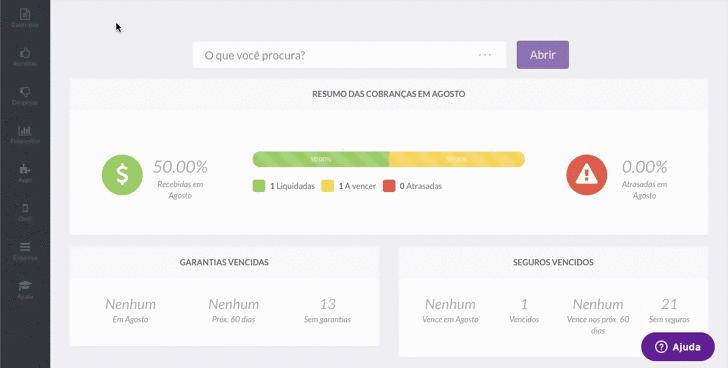The image size is (728, 368).
Task: Click the green dollar sign circle icon
Action: 122,174
